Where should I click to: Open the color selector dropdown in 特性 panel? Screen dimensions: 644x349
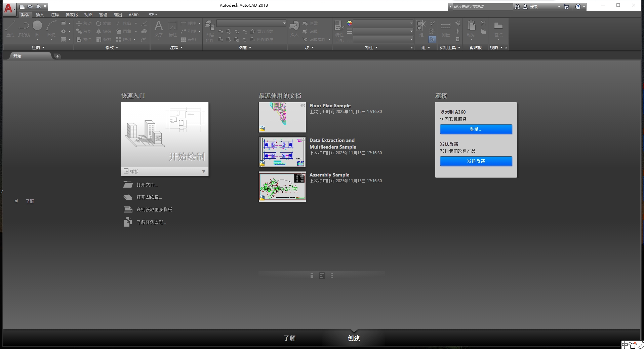[x=410, y=23]
